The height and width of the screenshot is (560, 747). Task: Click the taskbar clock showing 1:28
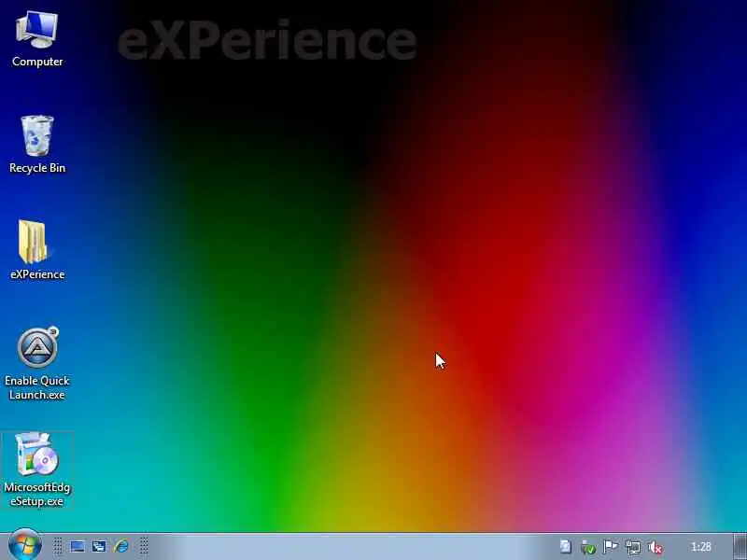[701, 547]
